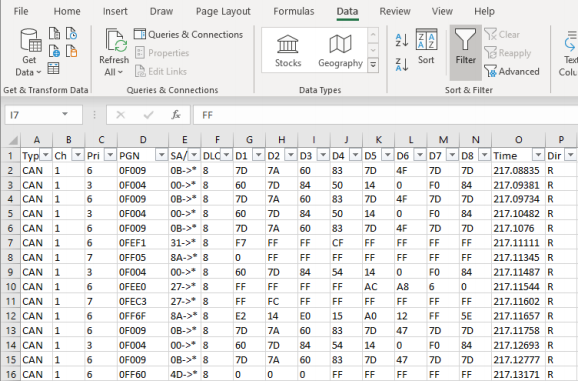This screenshot has height=382, width=578.
Task: Open the Pri column filter dropdown
Action: tap(110, 155)
